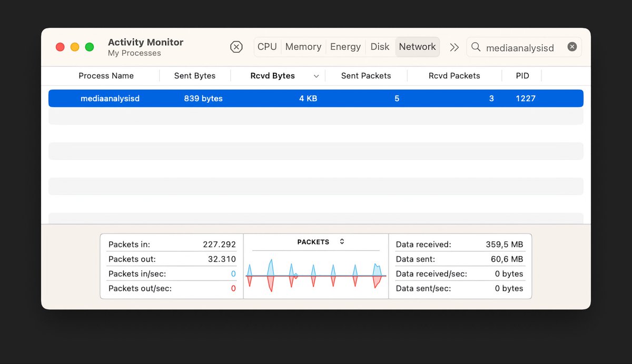This screenshot has width=632, height=364.
Task: Click the Packets in value 227.292
Action: [x=220, y=244]
